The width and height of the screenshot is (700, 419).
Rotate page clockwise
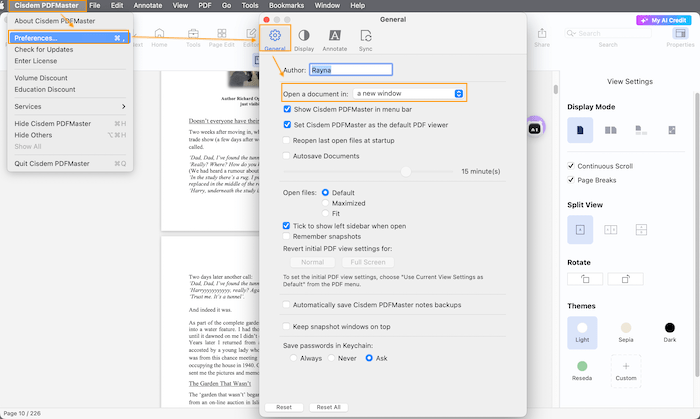point(625,279)
